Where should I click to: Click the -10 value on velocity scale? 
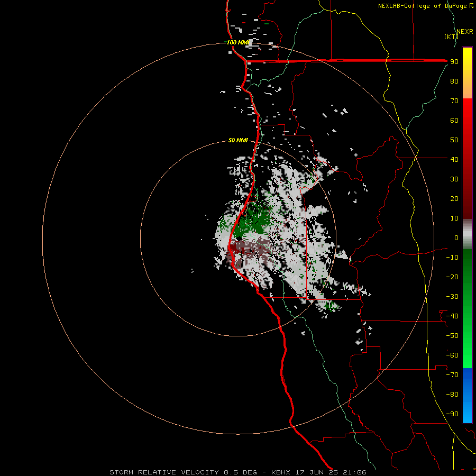coord(452,258)
